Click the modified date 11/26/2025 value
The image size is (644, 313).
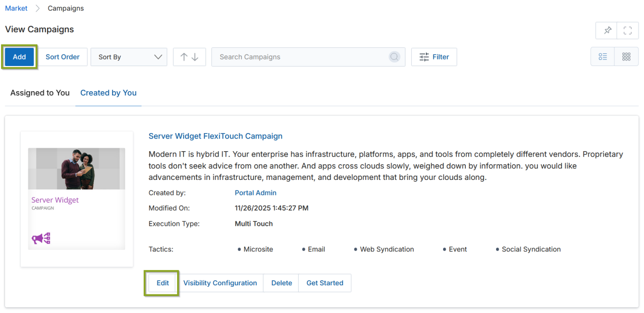pyautogui.click(x=272, y=208)
